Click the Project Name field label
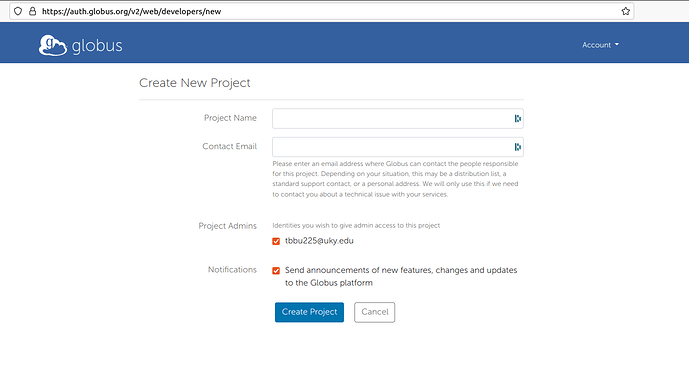 pos(230,118)
